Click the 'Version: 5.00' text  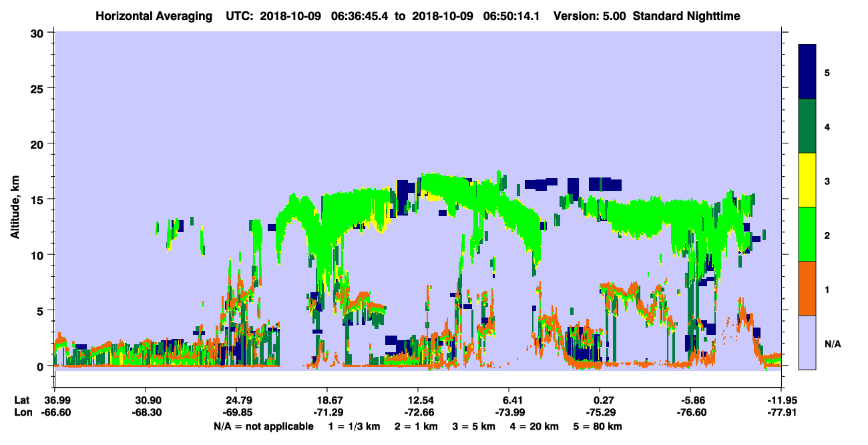590,15
